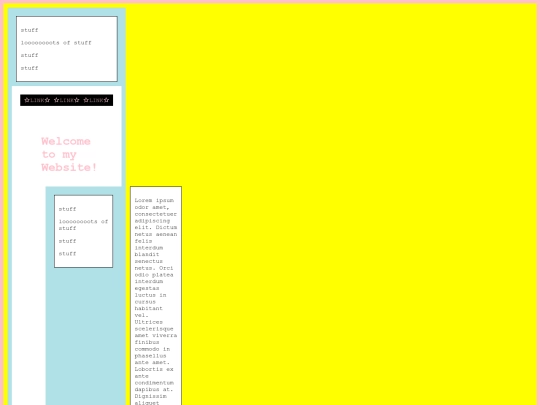Click the word "habitant" in the paragraph
This screenshot has height=405, width=540.
149,308
